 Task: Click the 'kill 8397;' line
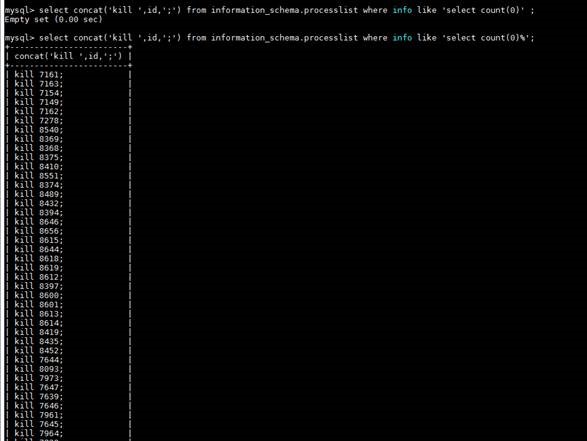tap(39, 286)
